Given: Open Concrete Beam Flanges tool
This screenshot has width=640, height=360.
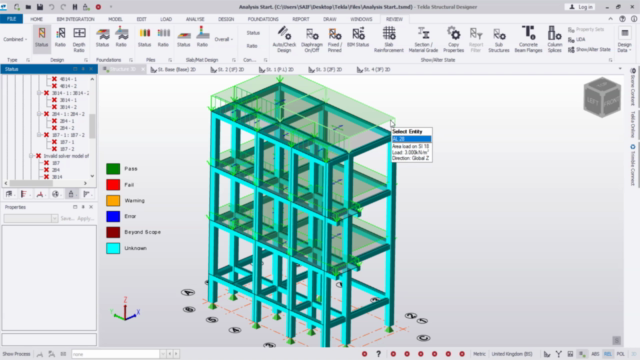Looking at the screenshot, I should [x=528, y=40].
